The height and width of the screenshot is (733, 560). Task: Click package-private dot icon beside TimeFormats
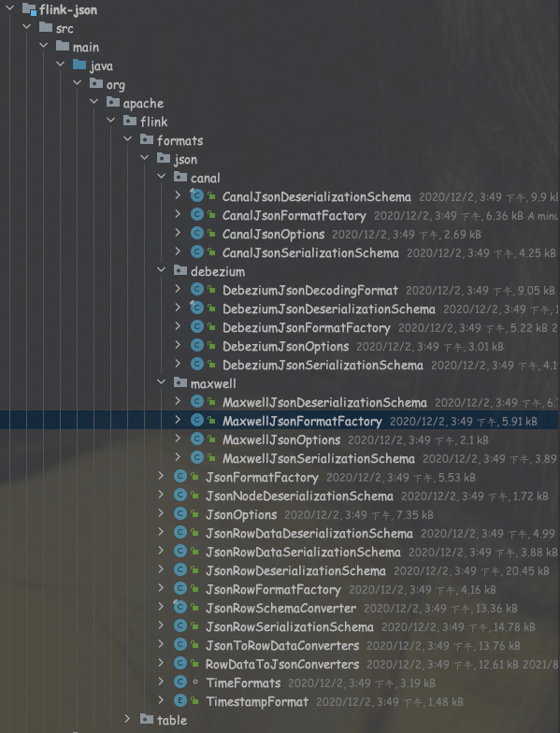coord(195,683)
